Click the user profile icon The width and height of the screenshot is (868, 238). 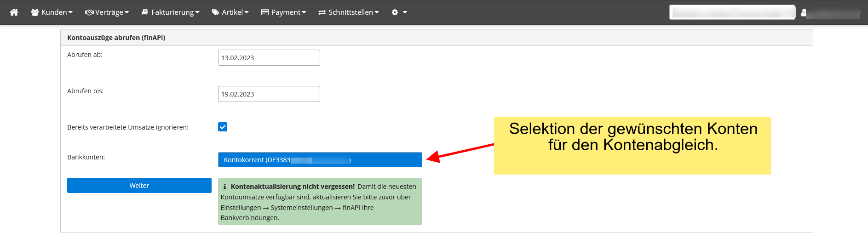[x=804, y=13]
